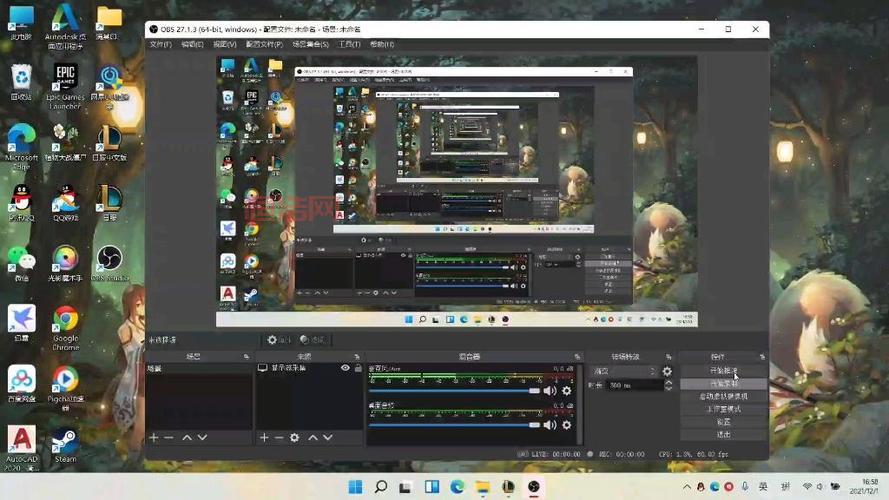Open the 工具(T) menu
This screenshot has width=889, height=500.
click(349, 45)
